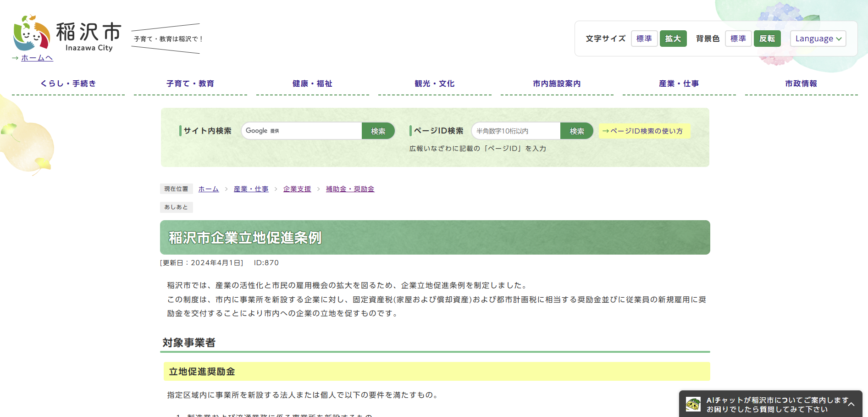The height and width of the screenshot is (417, 868).
Task: Open the 市政情報 menu
Action: (801, 83)
